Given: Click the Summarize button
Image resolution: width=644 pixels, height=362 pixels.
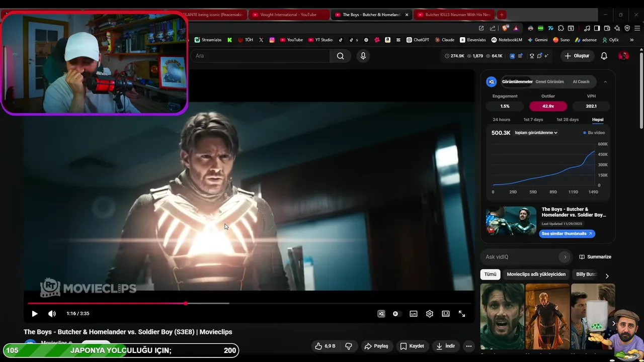Looking at the screenshot, I should coord(595,257).
